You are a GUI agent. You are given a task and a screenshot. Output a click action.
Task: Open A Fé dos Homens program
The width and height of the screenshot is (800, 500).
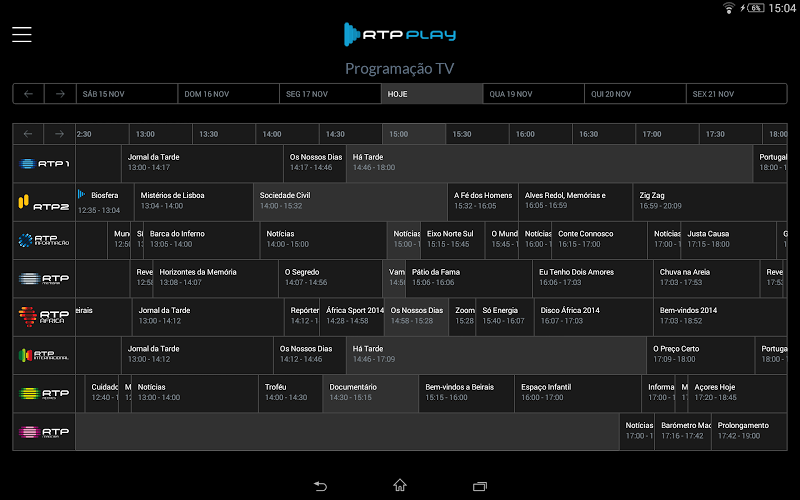tap(483, 203)
